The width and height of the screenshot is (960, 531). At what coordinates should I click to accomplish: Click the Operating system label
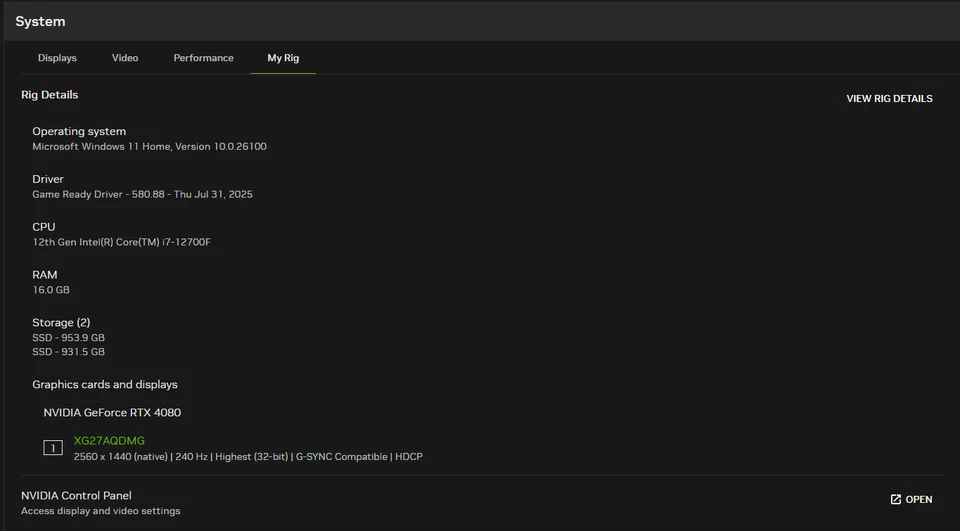point(79,131)
